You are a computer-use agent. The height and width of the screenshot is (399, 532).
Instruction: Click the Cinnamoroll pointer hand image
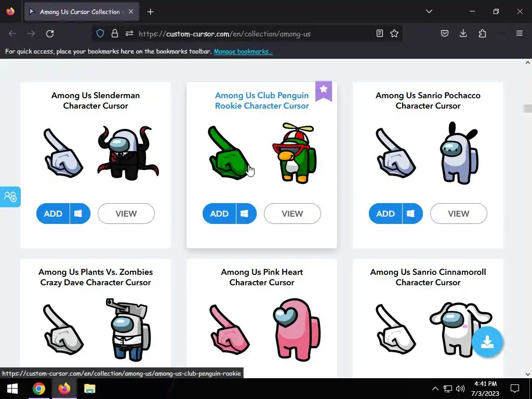click(x=395, y=330)
